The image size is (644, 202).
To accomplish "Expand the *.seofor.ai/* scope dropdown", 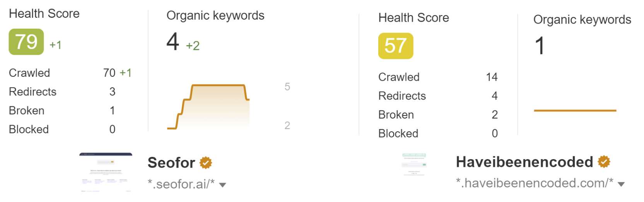I will [x=222, y=185].
